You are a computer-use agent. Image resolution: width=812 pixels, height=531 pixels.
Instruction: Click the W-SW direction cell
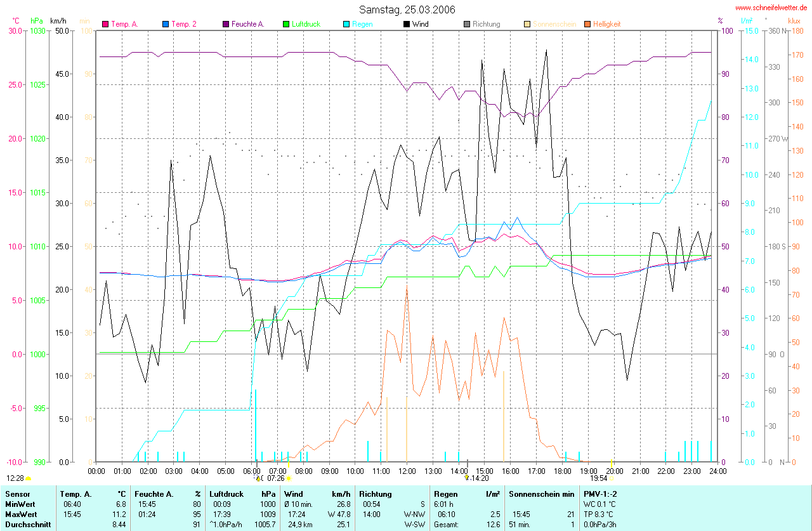414,525
